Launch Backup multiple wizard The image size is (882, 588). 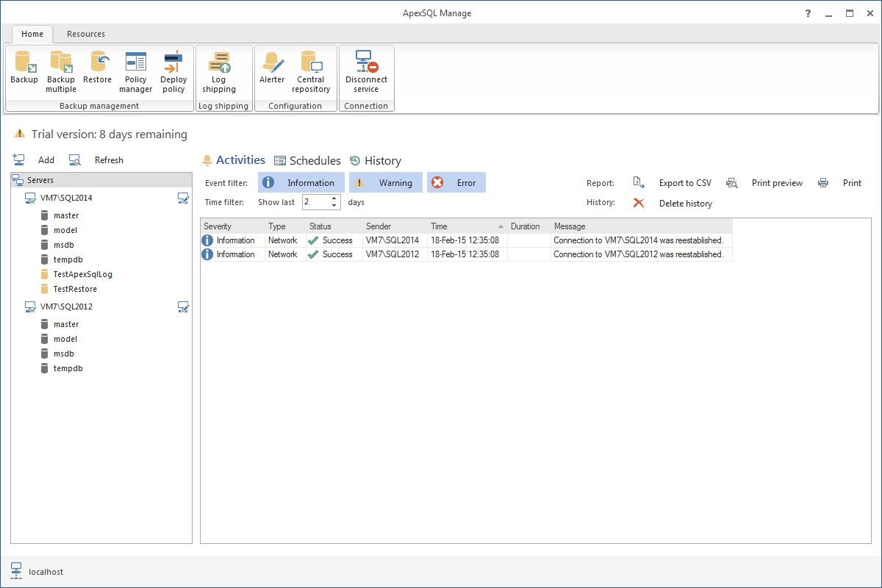click(x=61, y=71)
